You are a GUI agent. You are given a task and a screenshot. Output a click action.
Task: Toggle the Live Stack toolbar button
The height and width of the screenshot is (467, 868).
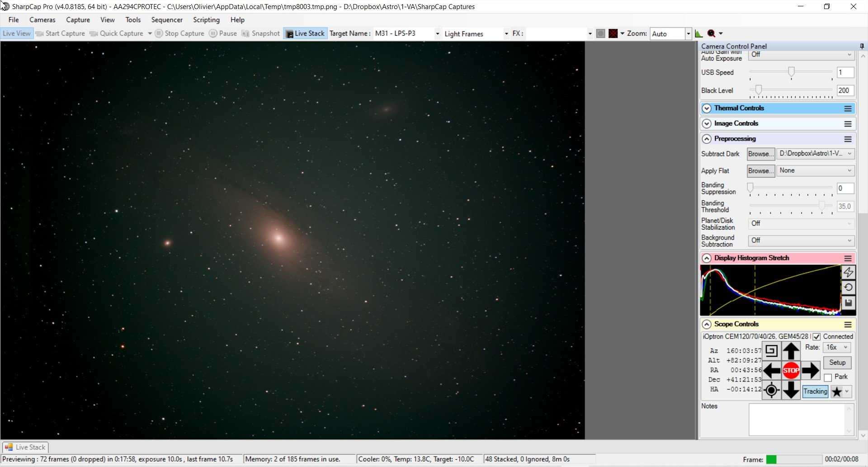[x=305, y=33]
